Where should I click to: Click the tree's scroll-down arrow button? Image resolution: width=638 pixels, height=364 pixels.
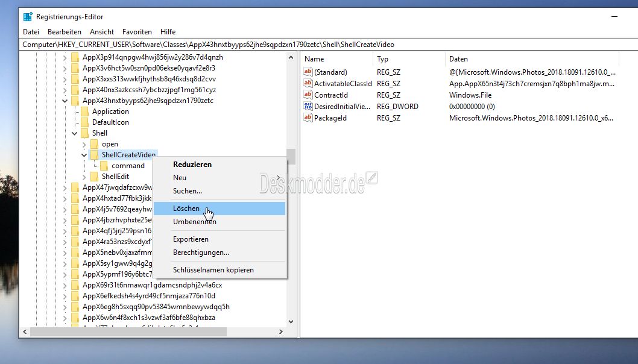point(291,322)
